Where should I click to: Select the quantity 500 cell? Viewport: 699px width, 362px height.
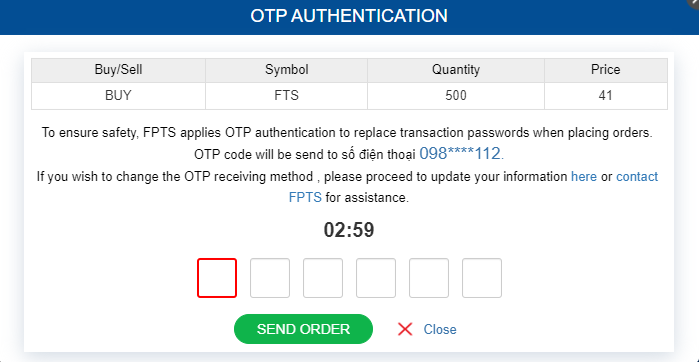coord(456,96)
